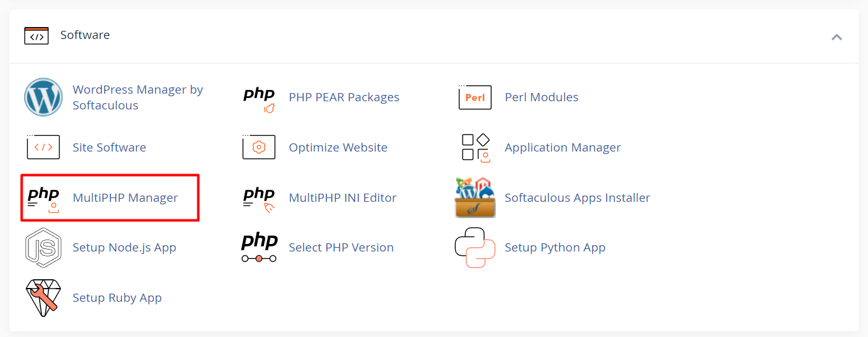Click the Python logo icon
The height and width of the screenshot is (337, 868).
[x=475, y=248]
